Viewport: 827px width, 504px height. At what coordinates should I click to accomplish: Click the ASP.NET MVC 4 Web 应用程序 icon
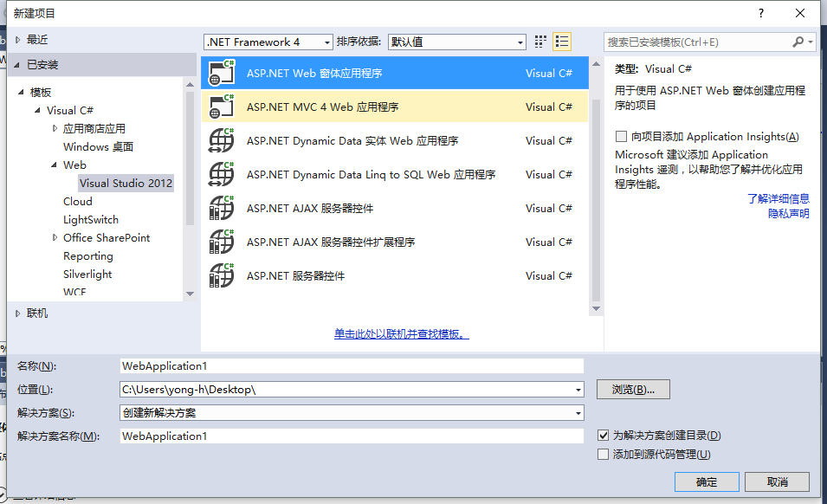point(222,107)
